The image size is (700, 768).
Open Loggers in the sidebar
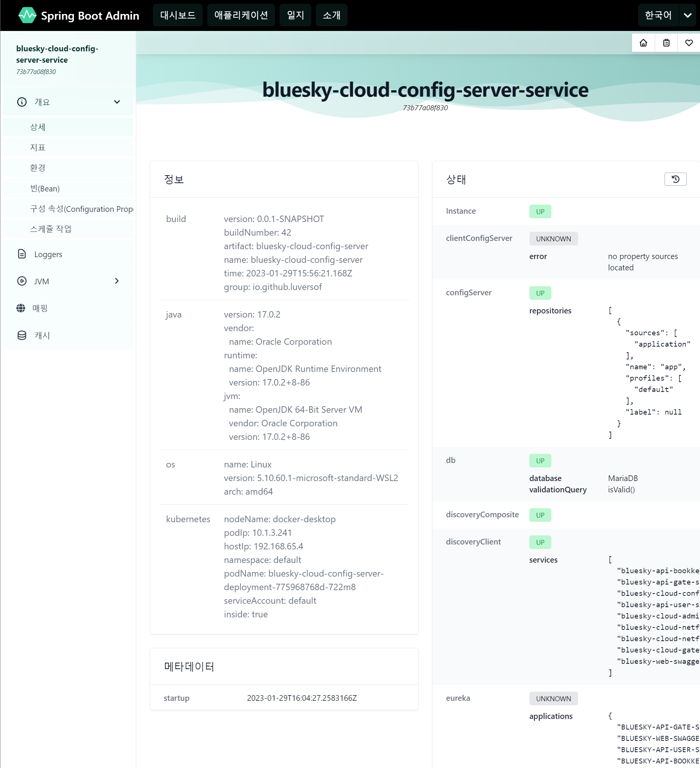68,254
